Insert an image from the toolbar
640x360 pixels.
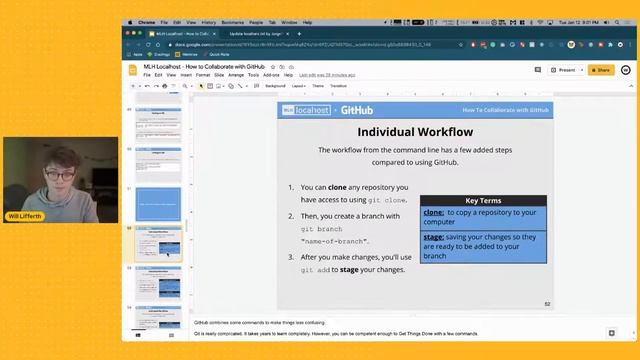point(219,86)
